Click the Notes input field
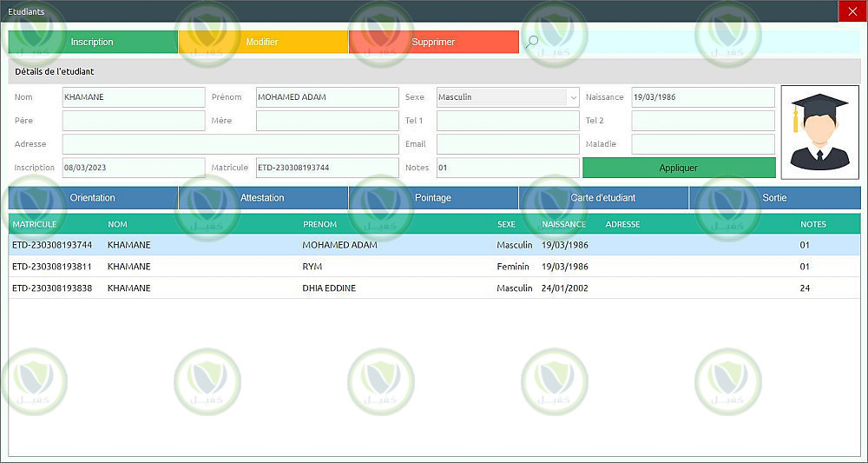 point(508,168)
